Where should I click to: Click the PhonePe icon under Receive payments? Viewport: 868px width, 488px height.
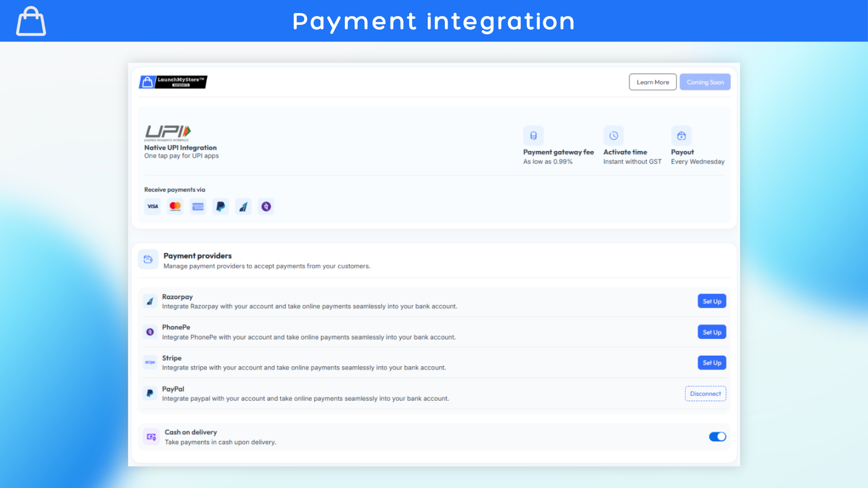(266, 206)
